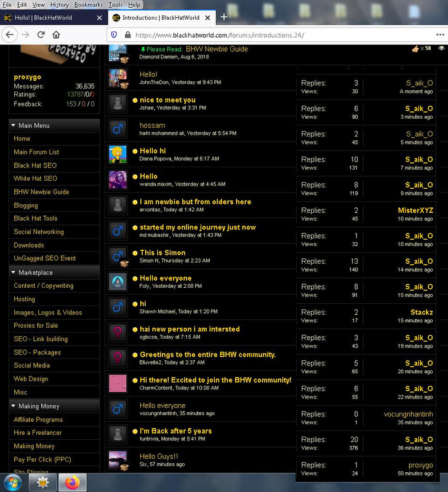The width and height of the screenshot is (448, 492).
Task: Reload the page with the refresh icon
Action: click(x=41, y=35)
